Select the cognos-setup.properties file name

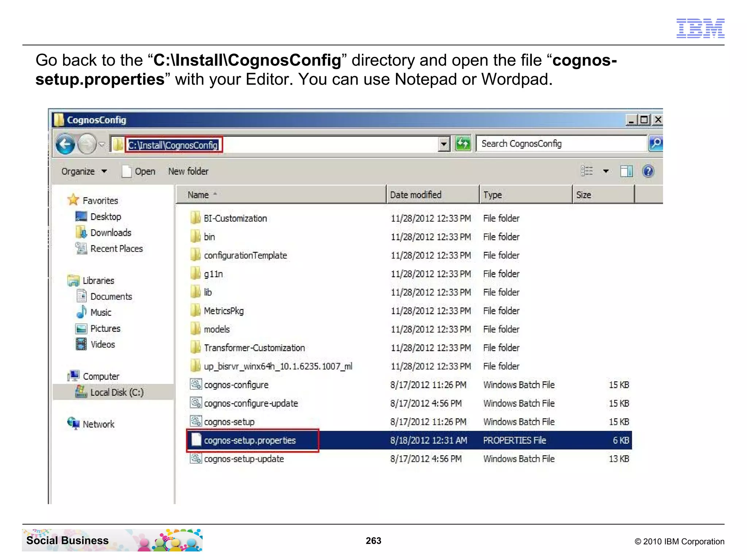point(250,440)
